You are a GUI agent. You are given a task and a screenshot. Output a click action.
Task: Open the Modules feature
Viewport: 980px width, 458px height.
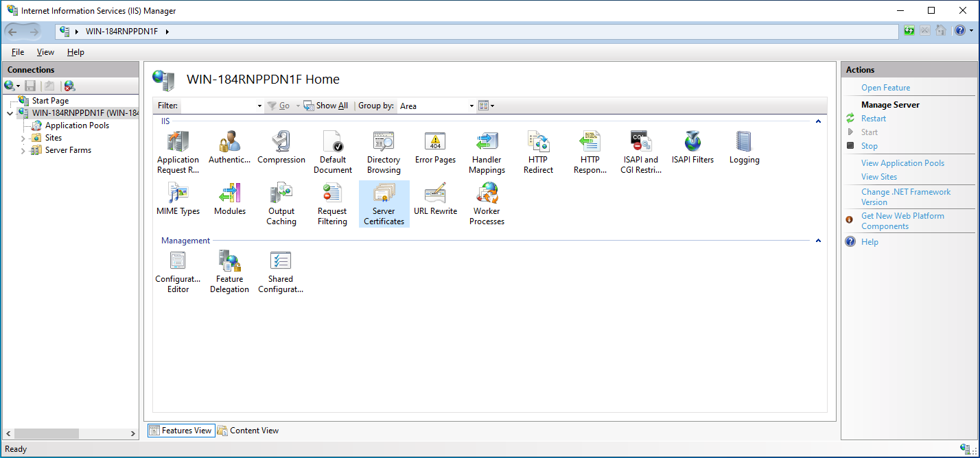pos(230,199)
